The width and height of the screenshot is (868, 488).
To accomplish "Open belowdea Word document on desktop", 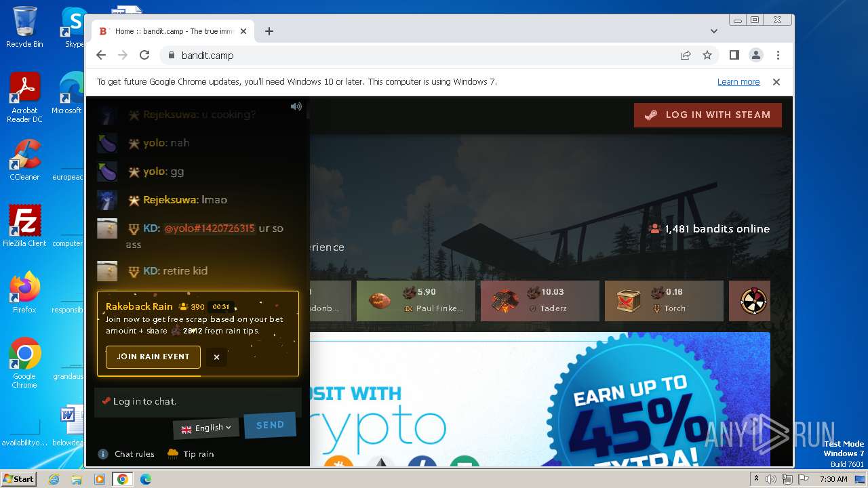I will [70, 426].
